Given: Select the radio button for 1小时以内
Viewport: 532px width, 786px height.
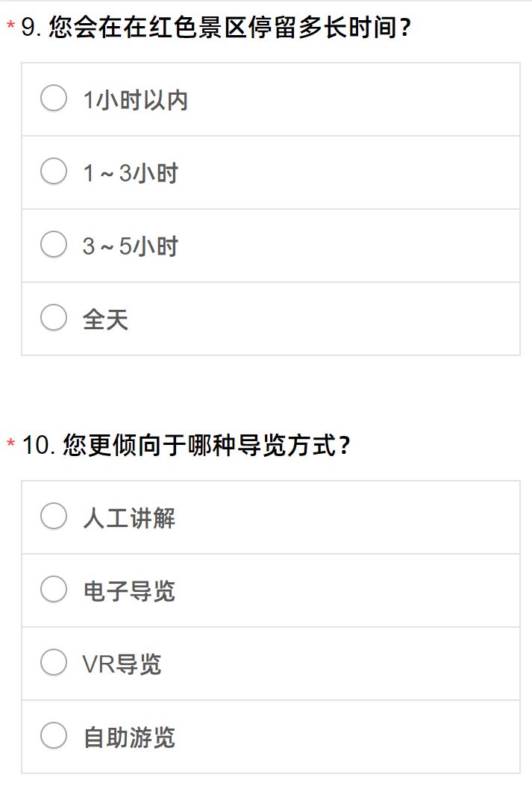Looking at the screenshot, I should pyautogui.click(x=54, y=99).
